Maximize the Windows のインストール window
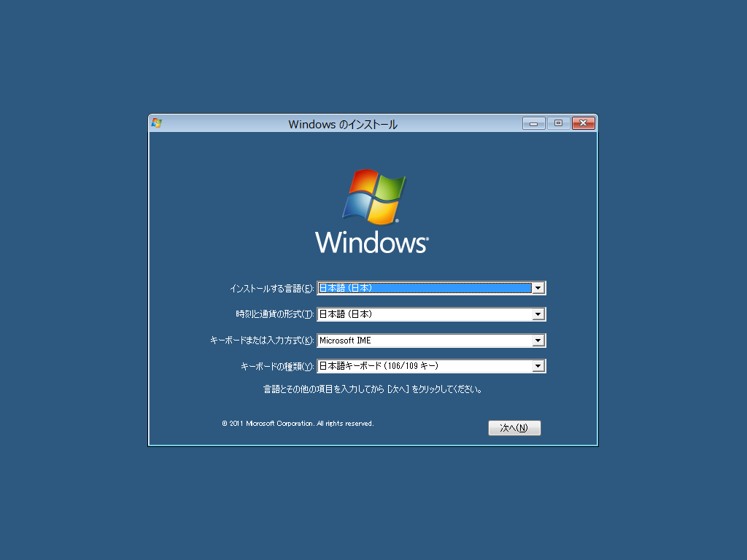The image size is (747, 560). tap(558, 123)
